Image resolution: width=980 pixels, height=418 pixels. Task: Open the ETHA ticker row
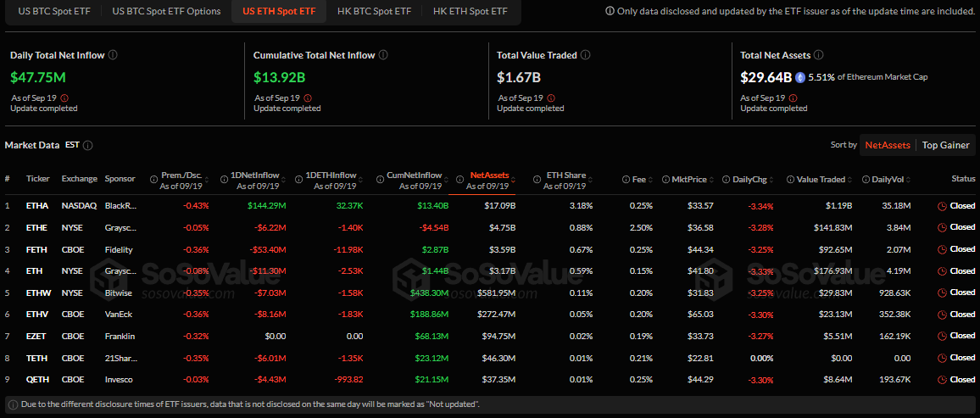coord(36,205)
